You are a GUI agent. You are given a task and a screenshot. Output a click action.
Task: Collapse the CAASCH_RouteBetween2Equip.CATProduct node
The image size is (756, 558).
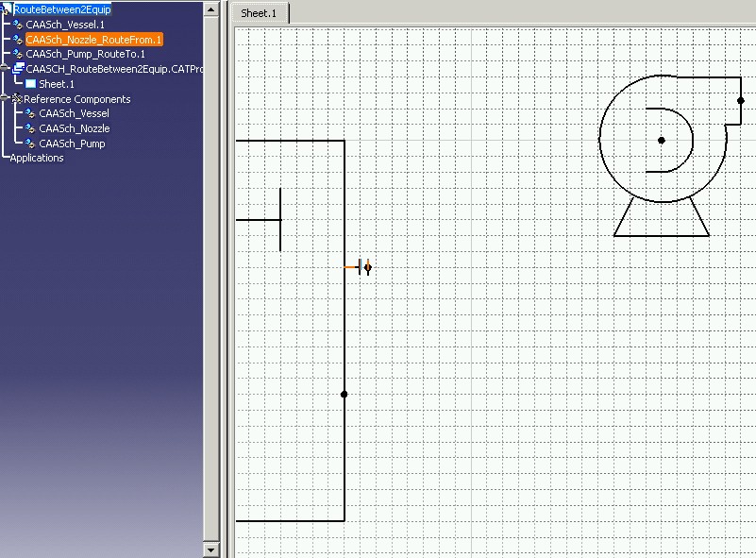click(x=5, y=69)
